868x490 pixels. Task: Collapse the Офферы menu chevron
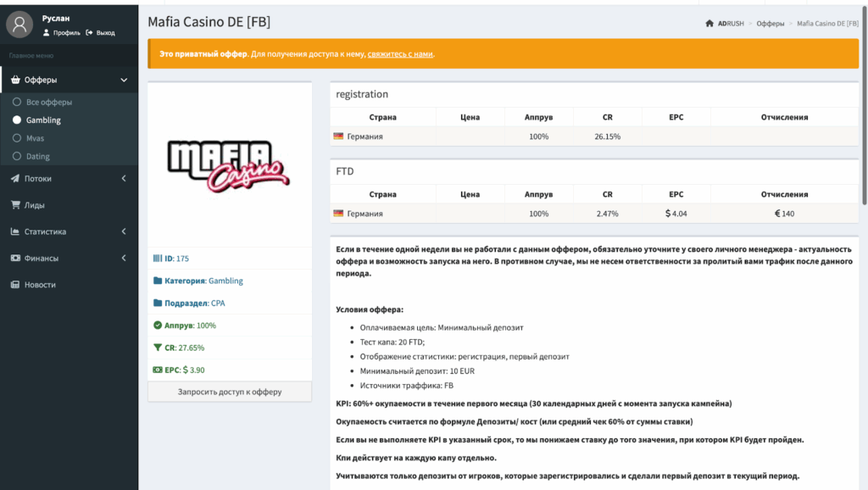tap(124, 80)
